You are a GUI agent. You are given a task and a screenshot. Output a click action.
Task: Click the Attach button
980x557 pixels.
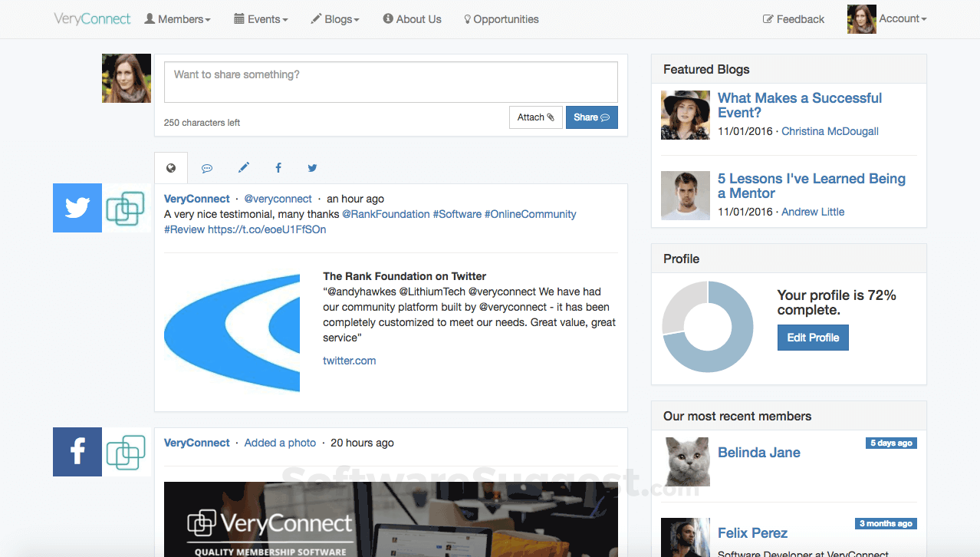point(535,117)
